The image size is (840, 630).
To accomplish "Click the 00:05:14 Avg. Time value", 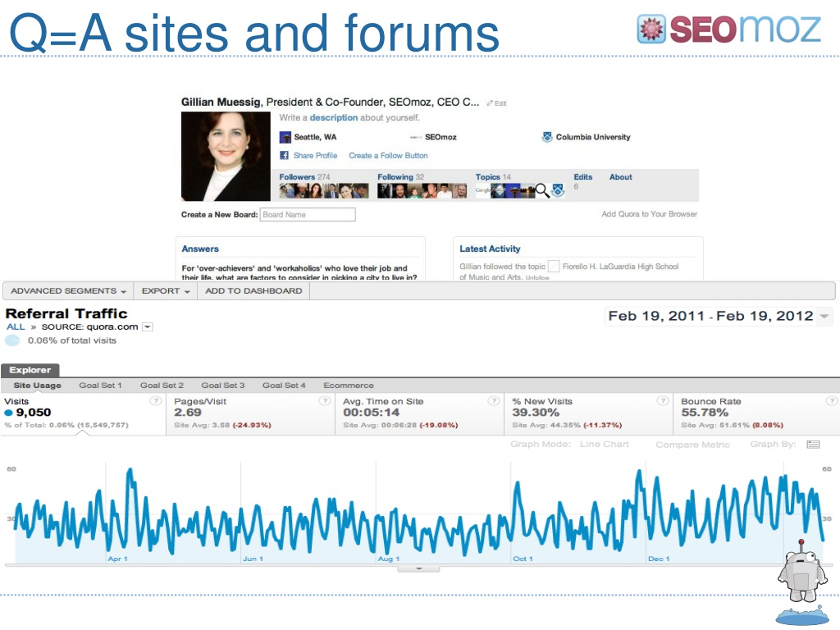I will tap(372, 413).
